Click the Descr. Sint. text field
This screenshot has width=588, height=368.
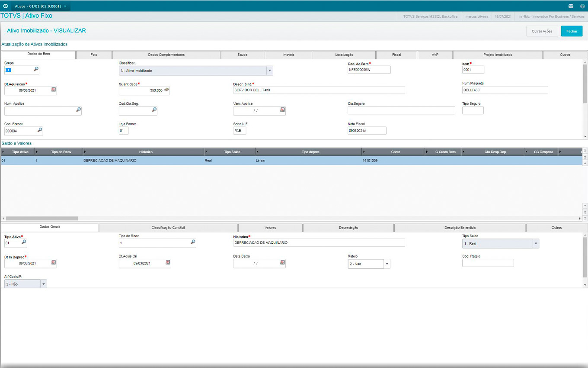(319, 90)
